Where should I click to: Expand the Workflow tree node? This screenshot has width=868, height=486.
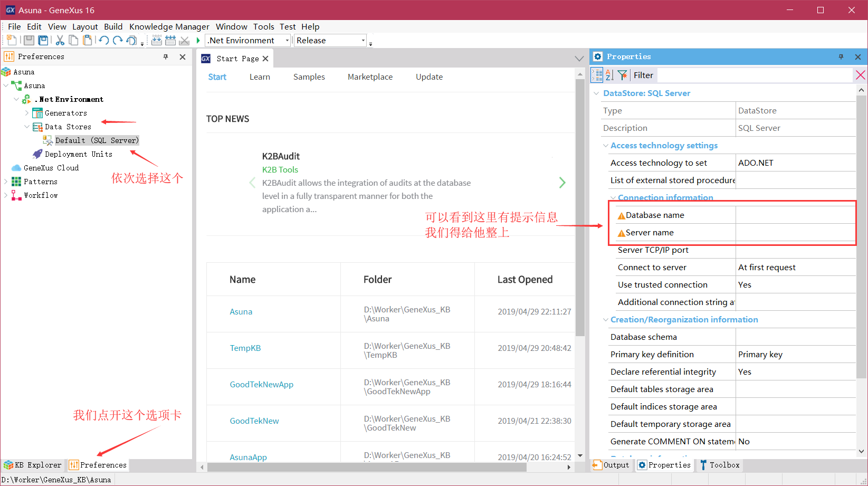[6, 195]
